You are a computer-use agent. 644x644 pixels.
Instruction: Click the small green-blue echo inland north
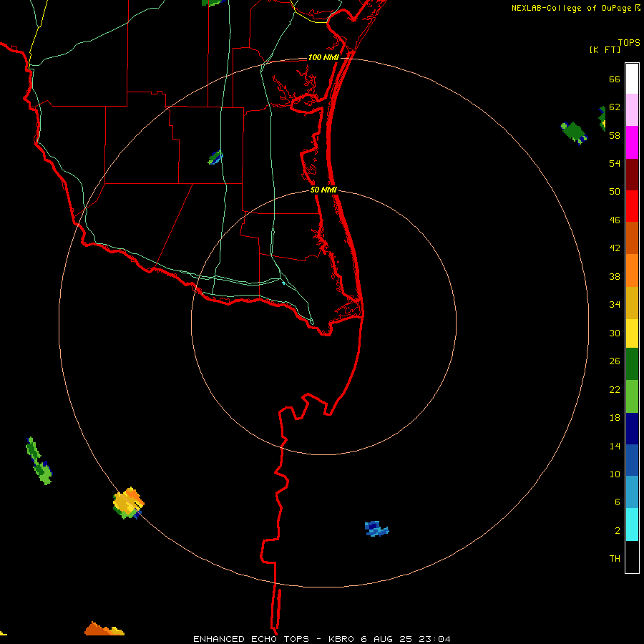215,157
